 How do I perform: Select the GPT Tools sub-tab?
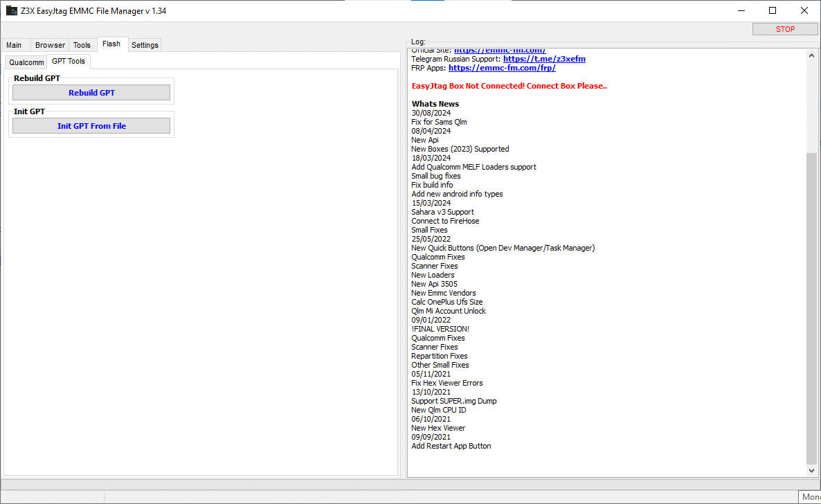point(69,61)
